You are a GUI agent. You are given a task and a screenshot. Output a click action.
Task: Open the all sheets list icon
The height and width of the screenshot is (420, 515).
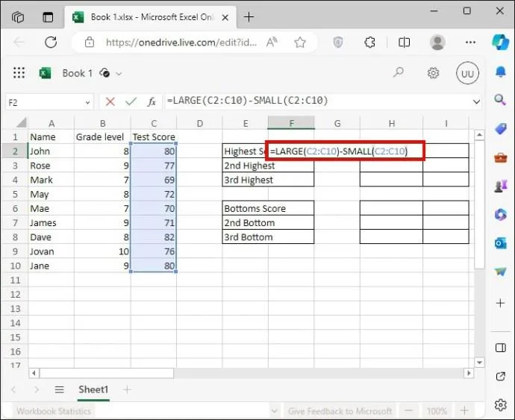pyautogui.click(x=60, y=390)
